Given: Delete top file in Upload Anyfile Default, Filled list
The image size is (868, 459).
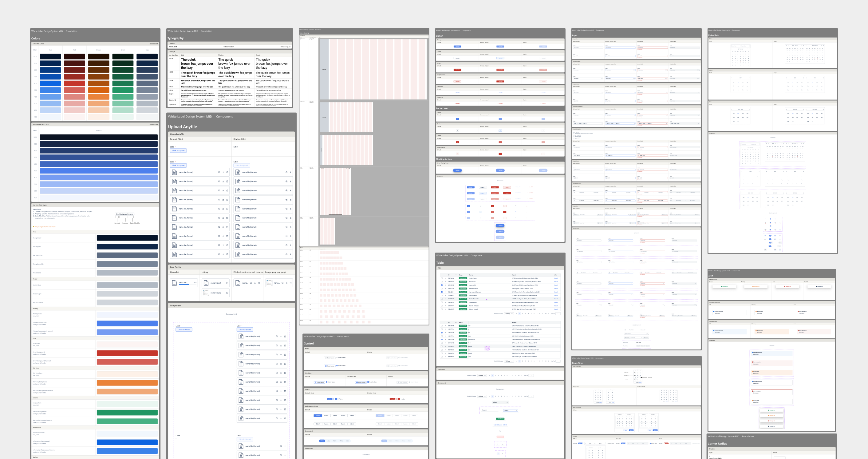Looking at the screenshot, I should click(x=227, y=172).
